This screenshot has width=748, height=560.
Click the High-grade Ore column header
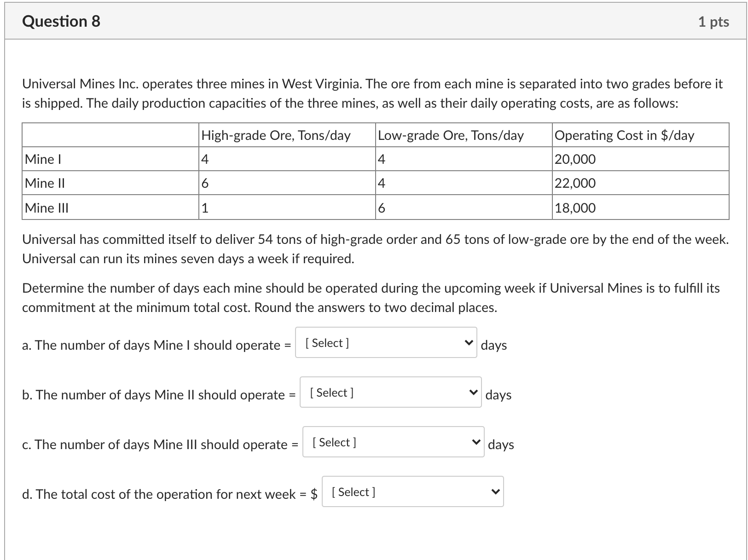click(275, 135)
